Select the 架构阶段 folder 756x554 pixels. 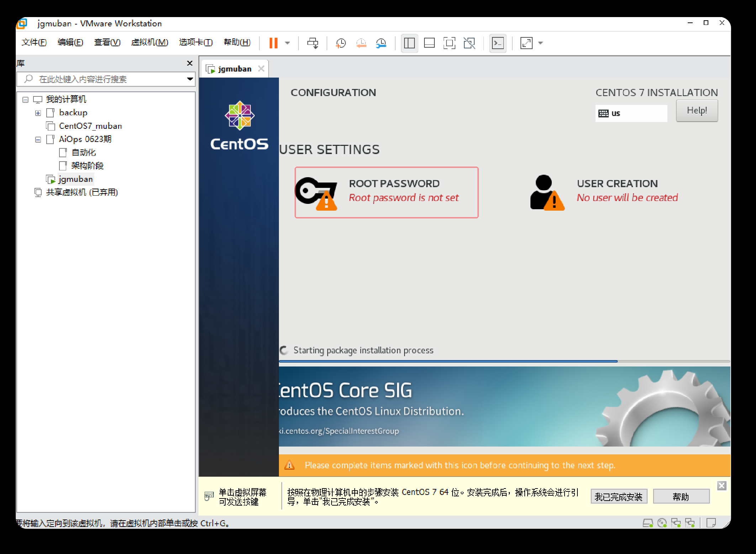click(87, 166)
